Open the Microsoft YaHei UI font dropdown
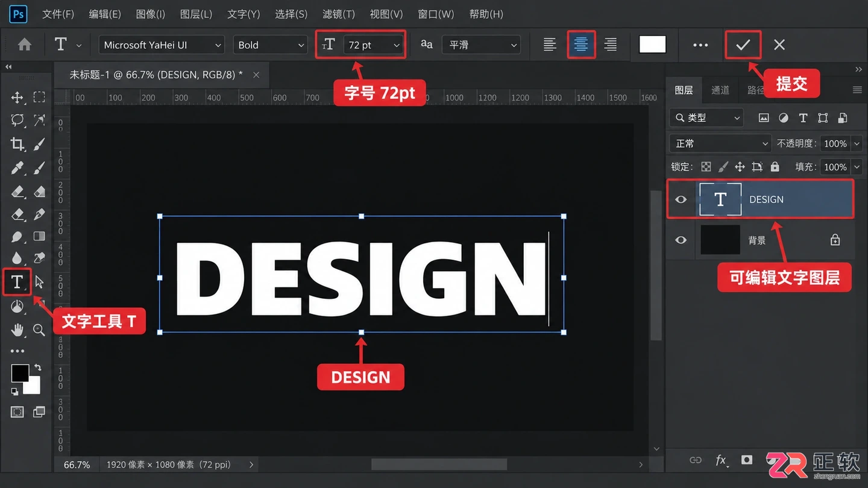 [x=162, y=45]
